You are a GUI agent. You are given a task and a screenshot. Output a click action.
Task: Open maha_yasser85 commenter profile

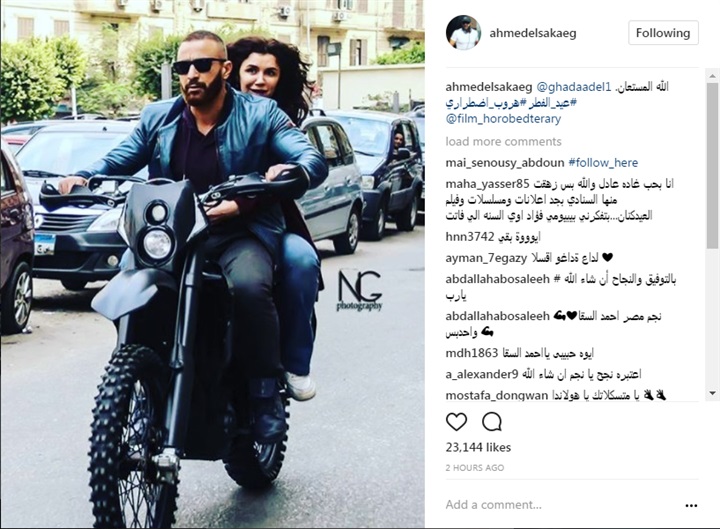pyautogui.click(x=488, y=184)
